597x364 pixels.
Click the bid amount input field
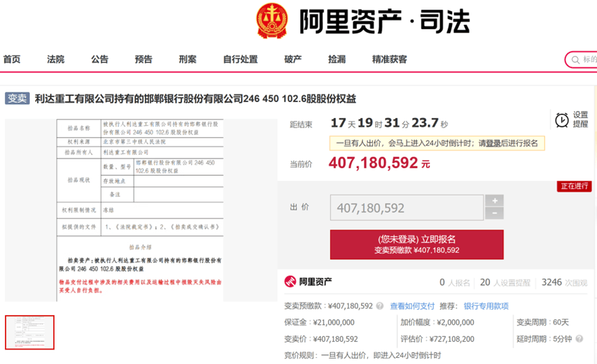pyautogui.click(x=407, y=208)
